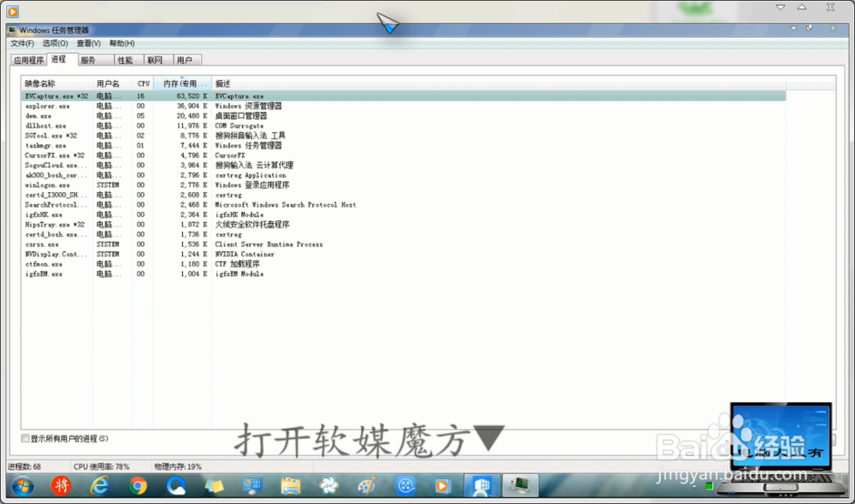Select the certd_bosh.exe process row
This screenshot has height=504, width=855.
404,234
